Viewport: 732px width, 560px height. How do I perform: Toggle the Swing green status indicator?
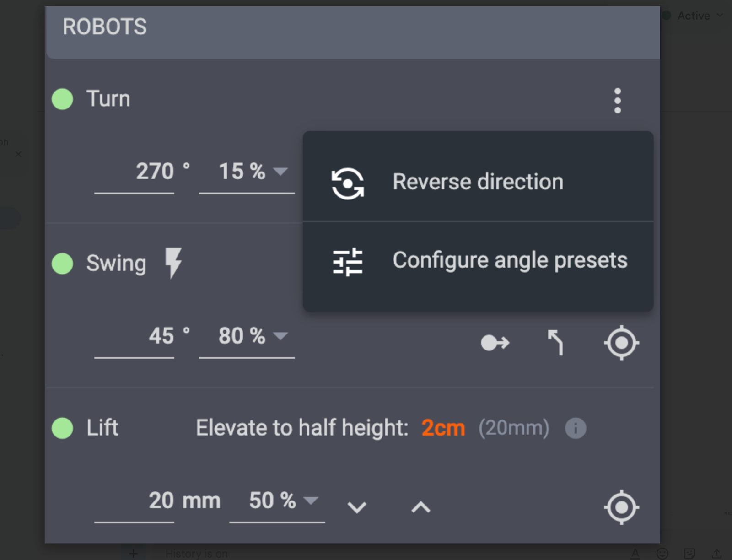point(63,264)
